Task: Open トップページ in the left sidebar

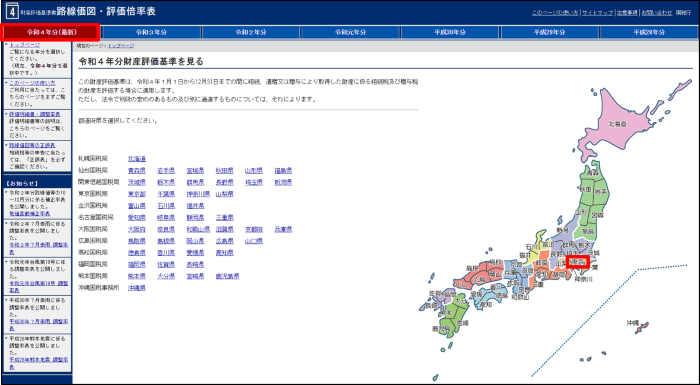Action: [x=25, y=45]
